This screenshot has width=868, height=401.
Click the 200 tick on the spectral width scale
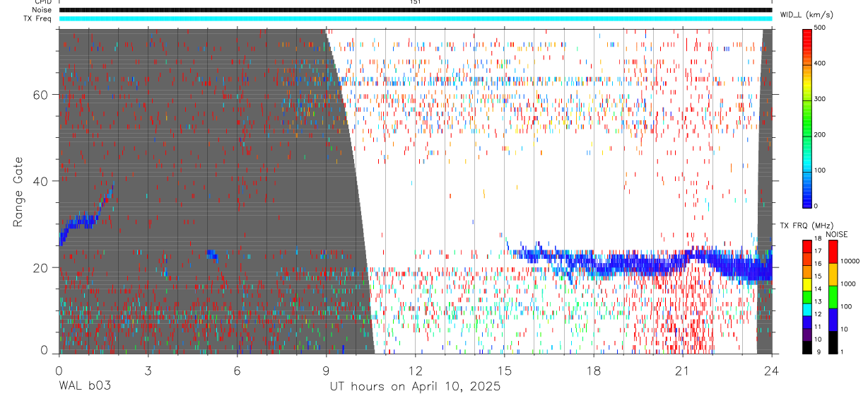821,134
